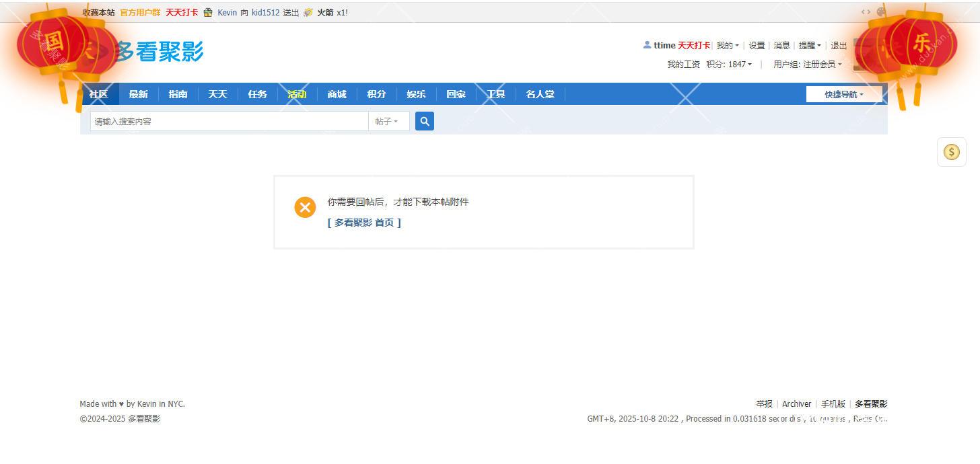Screen dimensions: 980x464
Task: Select the 名人堂 menu item
Action: coord(540,94)
